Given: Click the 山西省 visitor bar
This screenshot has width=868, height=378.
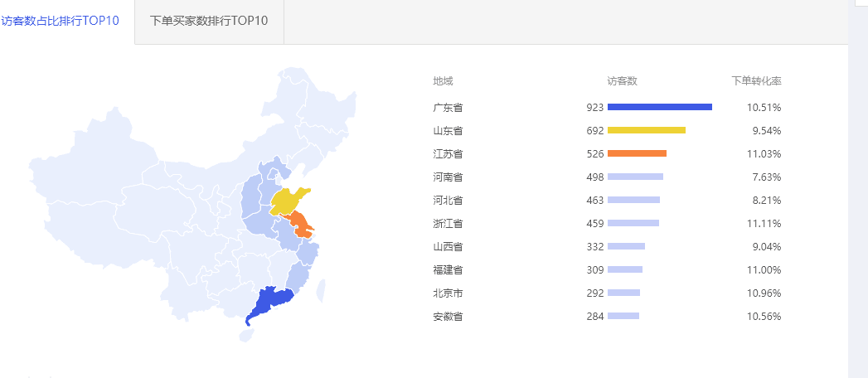Looking at the screenshot, I should [627, 246].
